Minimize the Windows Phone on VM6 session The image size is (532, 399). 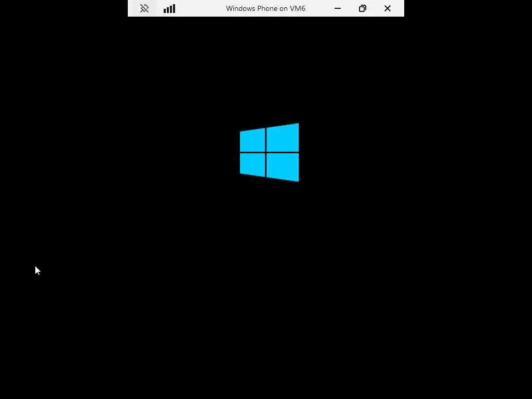pos(338,8)
